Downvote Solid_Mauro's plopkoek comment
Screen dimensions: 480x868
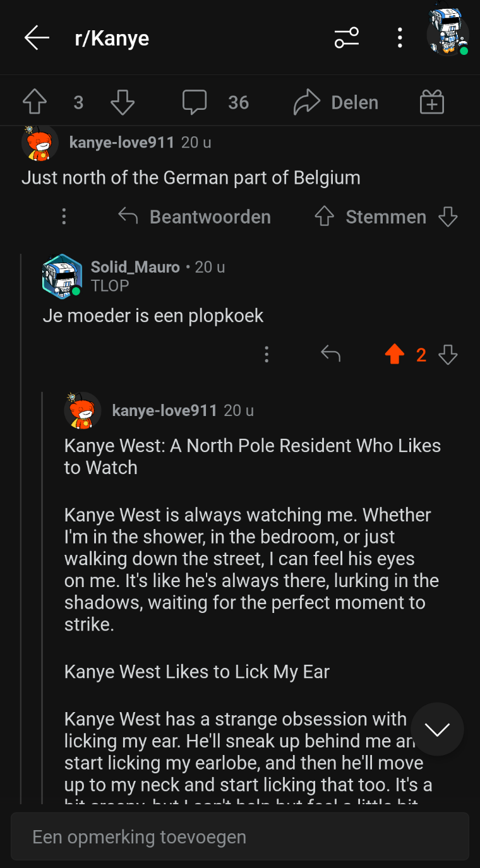tap(448, 355)
